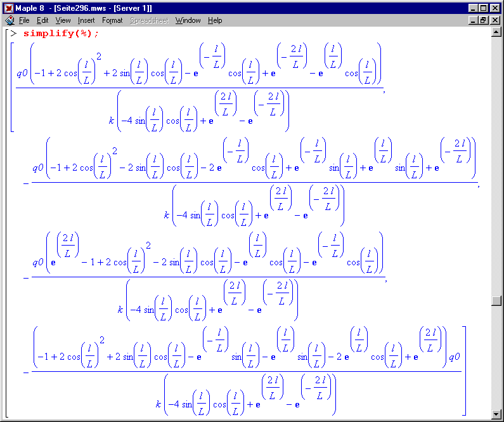
Task: Open the Help menu
Action: [x=215, y=20]
